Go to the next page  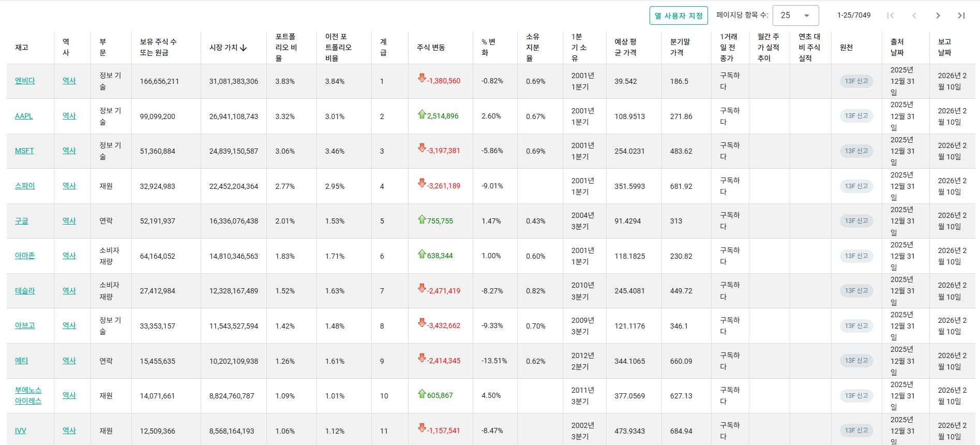[938, 16]
